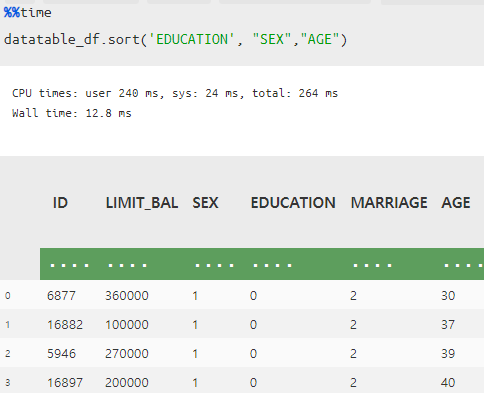Select the 'EDUCATION' string in code
This screenshot has width=484, height=393.
192,39
